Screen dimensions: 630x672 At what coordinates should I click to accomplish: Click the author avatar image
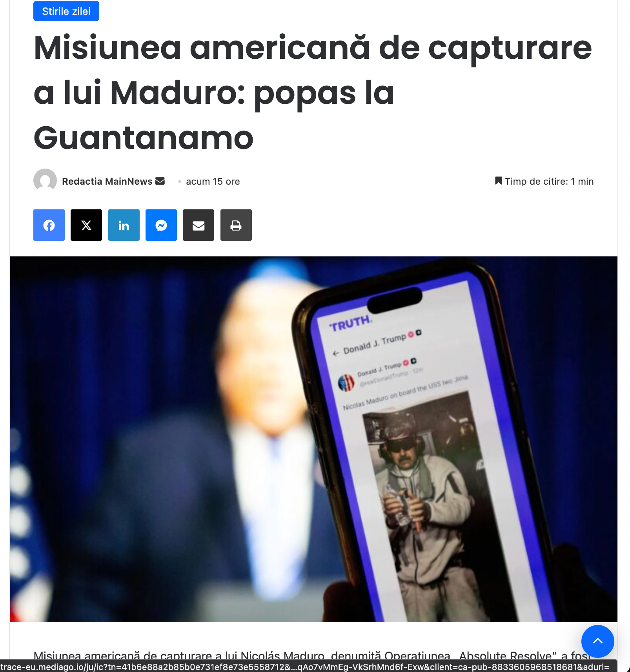coord(45,180)
